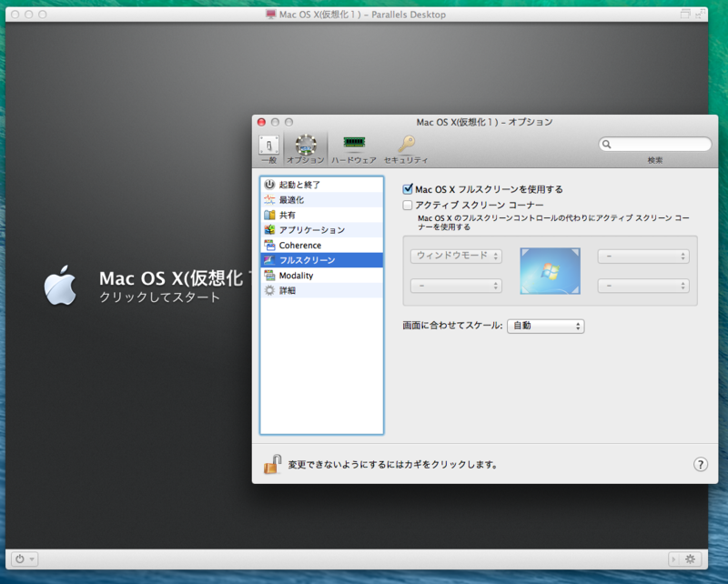Viewport: 728px width, 584px height.
Task: Click the Windows desktop preview thumbnail
Action: [550, 271]
